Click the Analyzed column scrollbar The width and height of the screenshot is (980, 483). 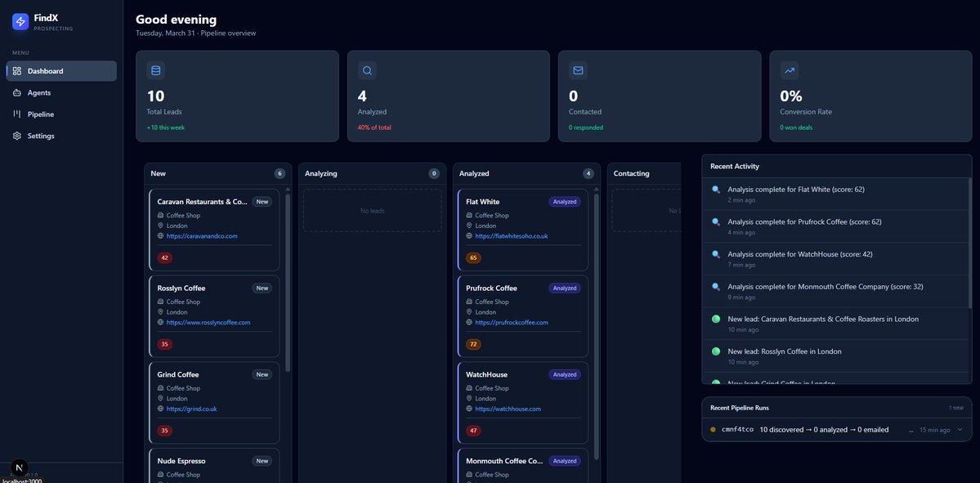tap(596, 326)
